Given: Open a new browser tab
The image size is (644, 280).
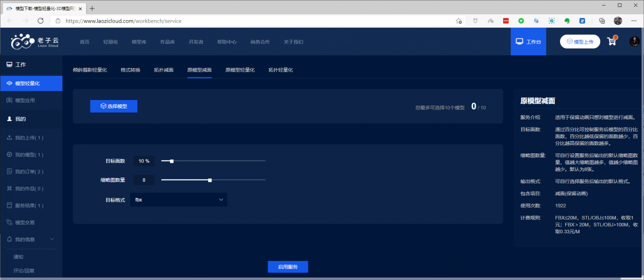Looking at the screenshot, I should tap(92, 8).
